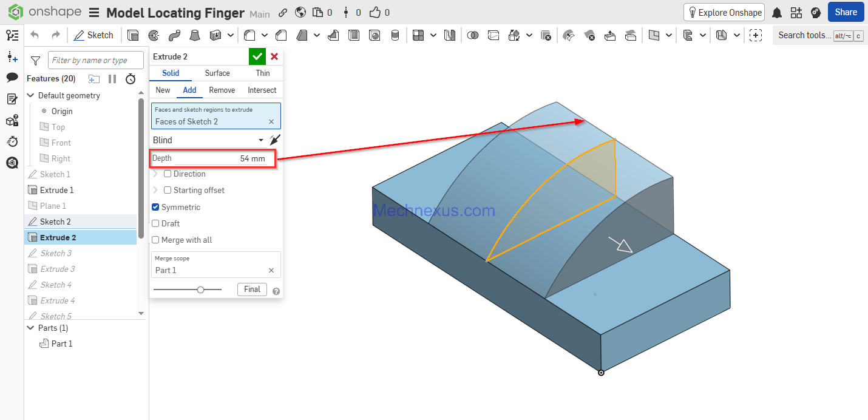The width and height of the screenshot is (868, 420).
Task: Switch to the Surface tab
Action: (x=217, y=73)
